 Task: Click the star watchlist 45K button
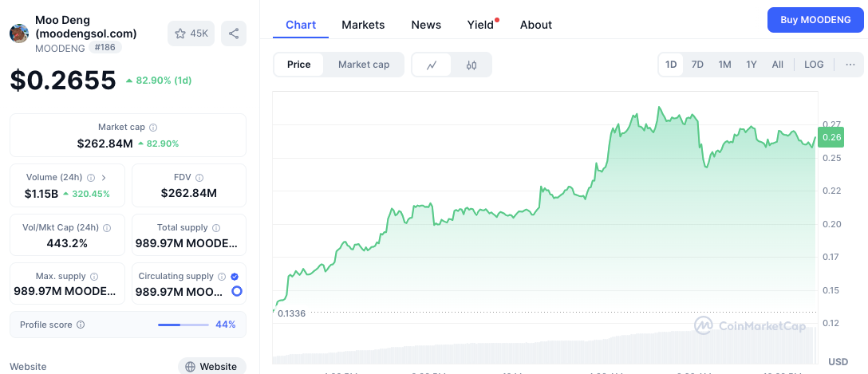pyautogui.click(x=191, y=33)
